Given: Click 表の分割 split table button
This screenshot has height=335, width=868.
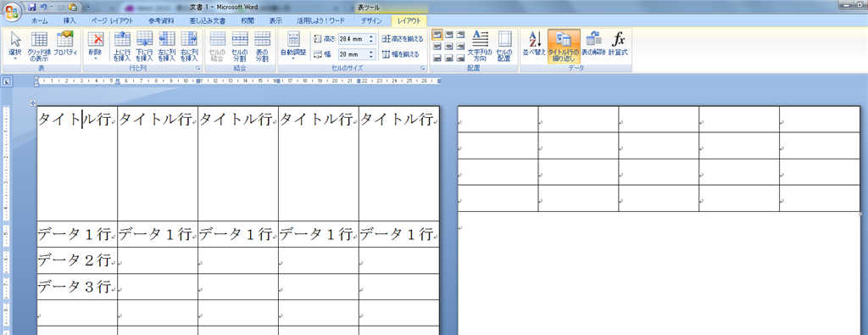Looking at the screenshot, I should coord(262,46).
